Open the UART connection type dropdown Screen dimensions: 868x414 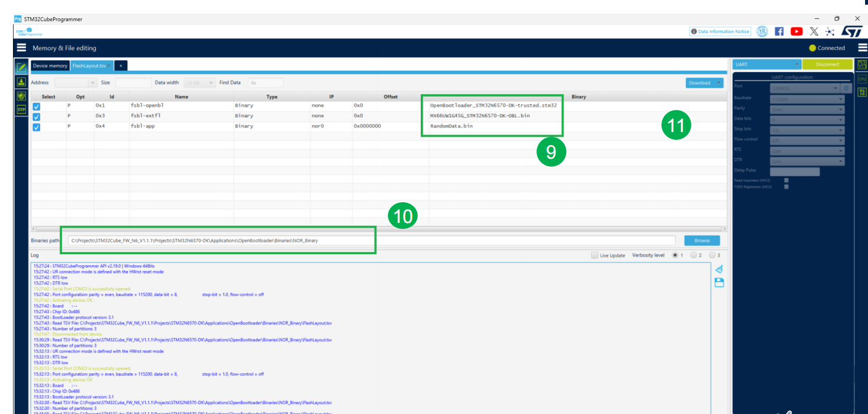click(x=767, y=64)
